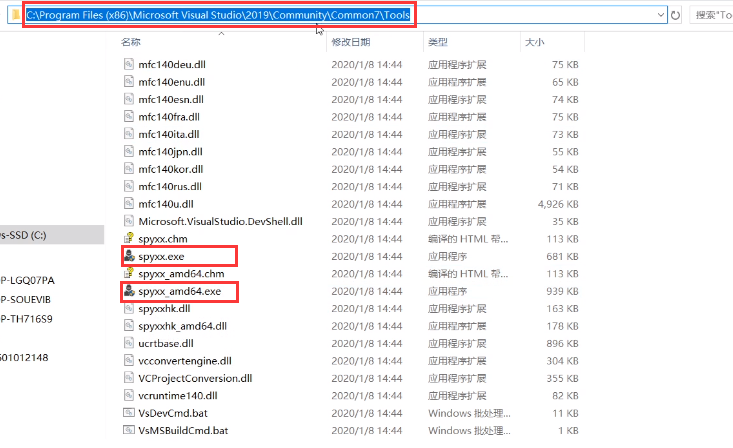The image size is (733, 448).
Task: Select the file name mfc140jpn.dll
Action: [x=170, y=152]
